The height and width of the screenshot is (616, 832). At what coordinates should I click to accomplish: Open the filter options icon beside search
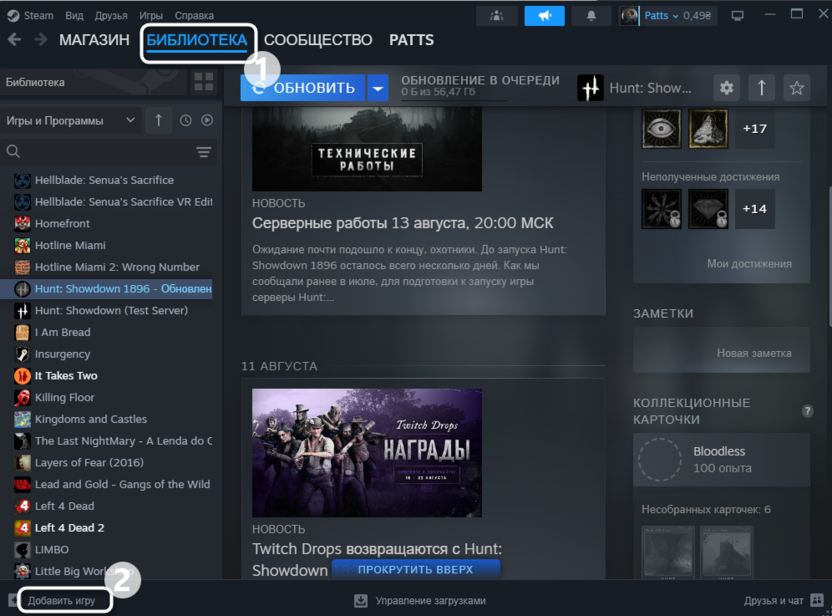click(204, 152)
